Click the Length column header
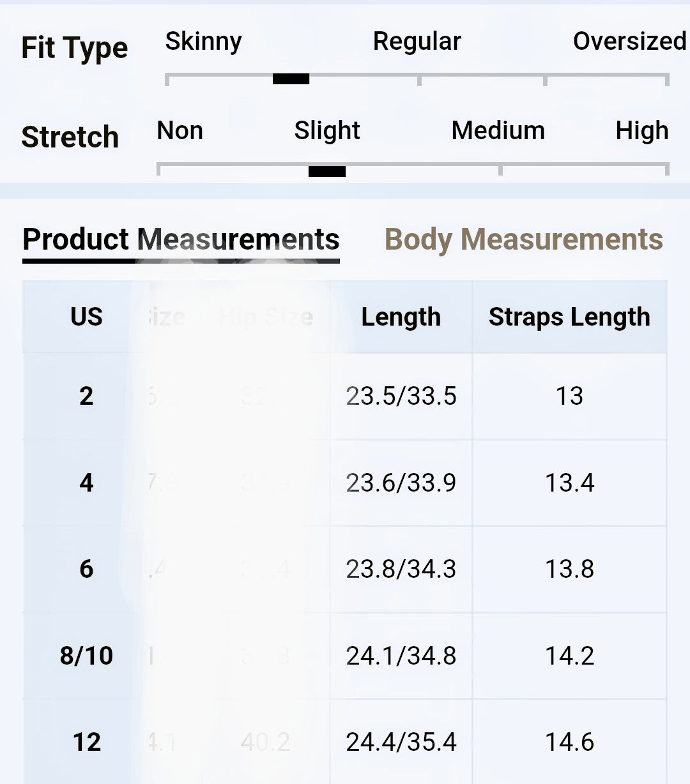Viewport: 690px width, 784px height. coord(401,317)
